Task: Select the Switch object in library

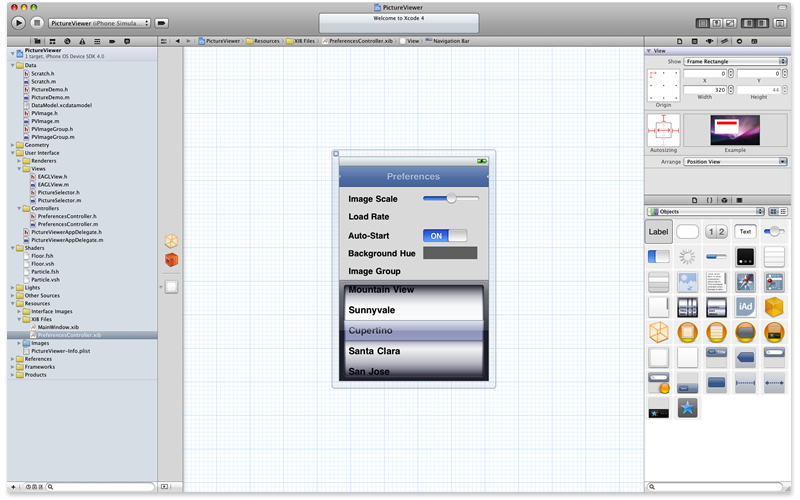Action: tap(659, 257)
